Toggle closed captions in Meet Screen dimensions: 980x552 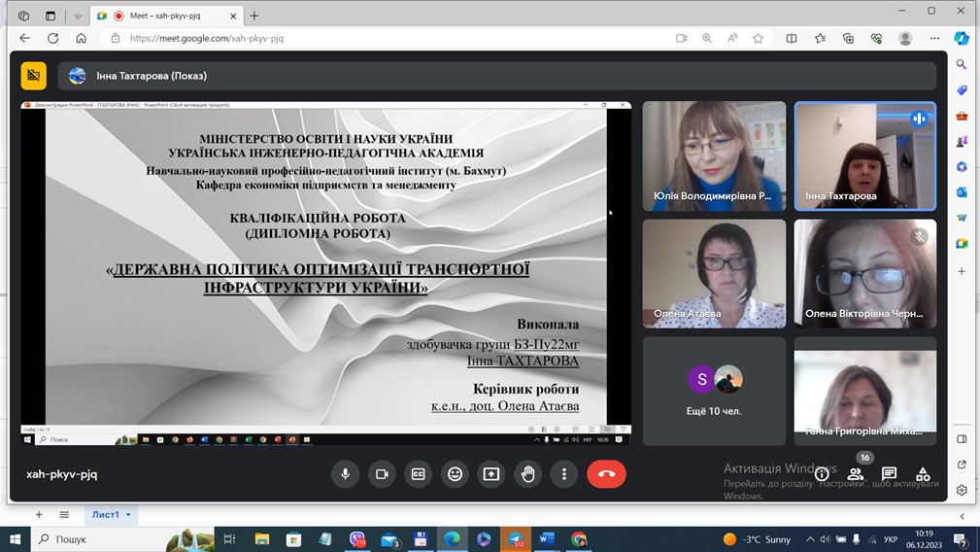[x=418, y=474]
